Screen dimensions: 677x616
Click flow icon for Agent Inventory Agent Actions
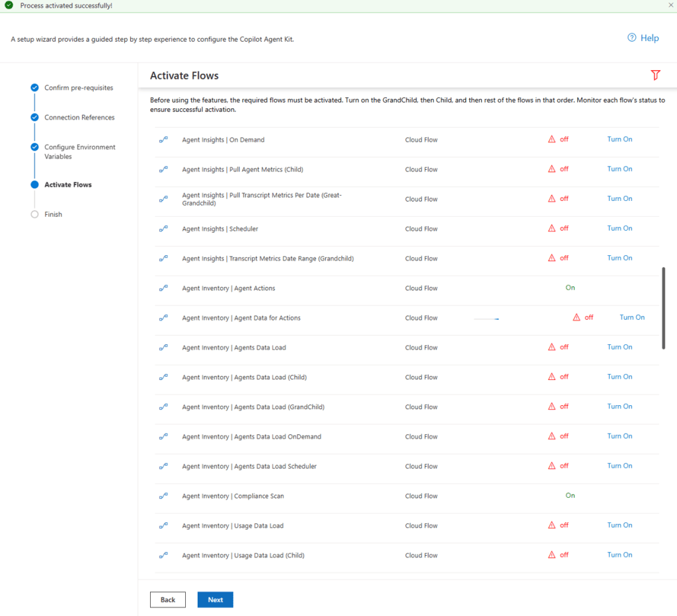pyautogui.click(x=163, y=288)
